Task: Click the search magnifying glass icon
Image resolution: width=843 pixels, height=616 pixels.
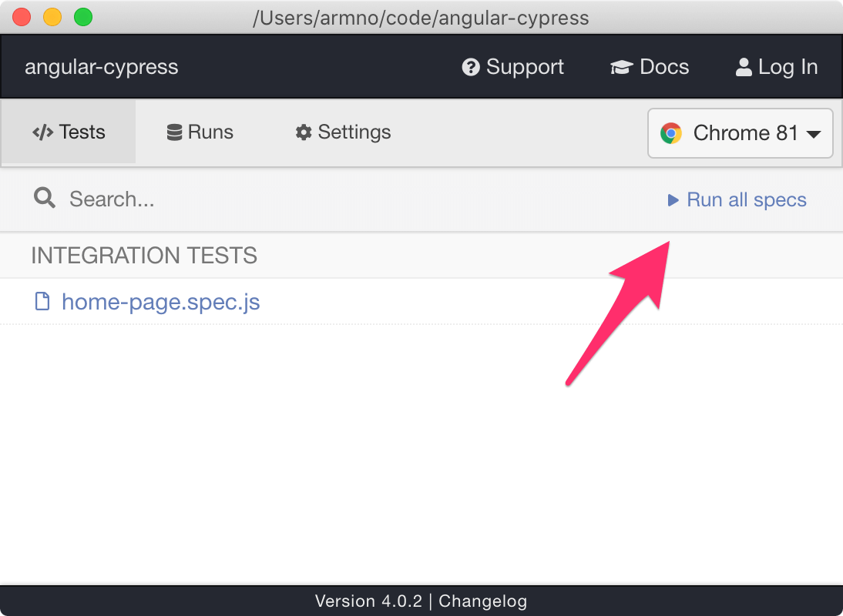Action: coord(45,198)
